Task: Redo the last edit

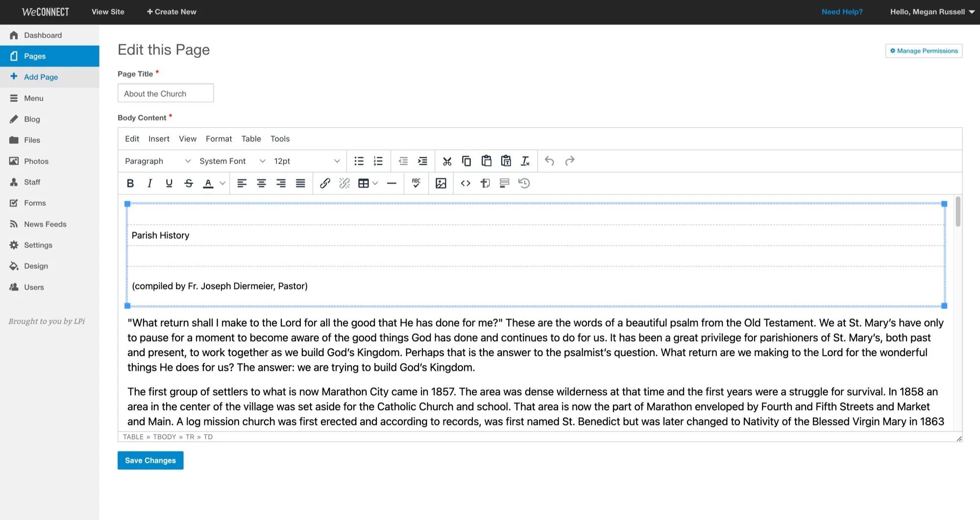Action: (x=569, y=161)
